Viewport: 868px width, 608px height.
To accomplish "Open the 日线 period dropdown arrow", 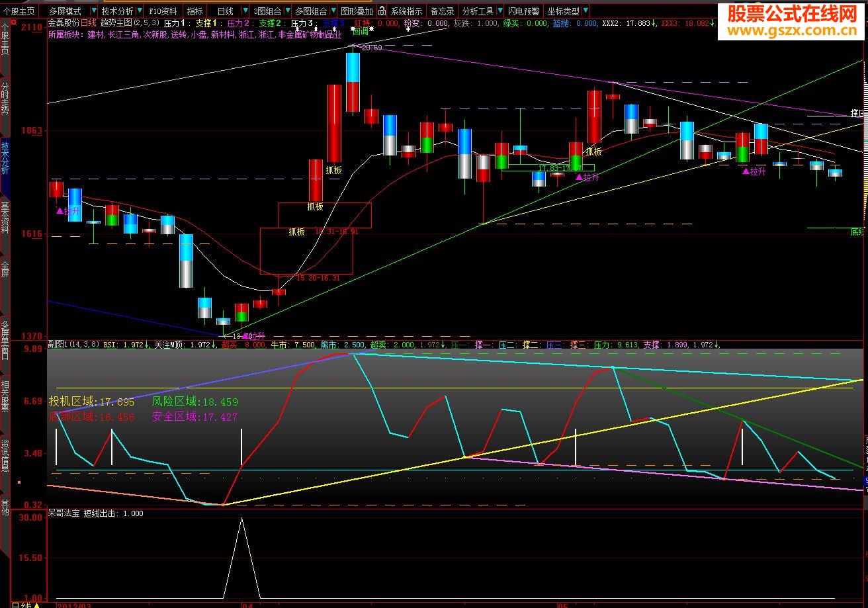I will tap(245, 11).
